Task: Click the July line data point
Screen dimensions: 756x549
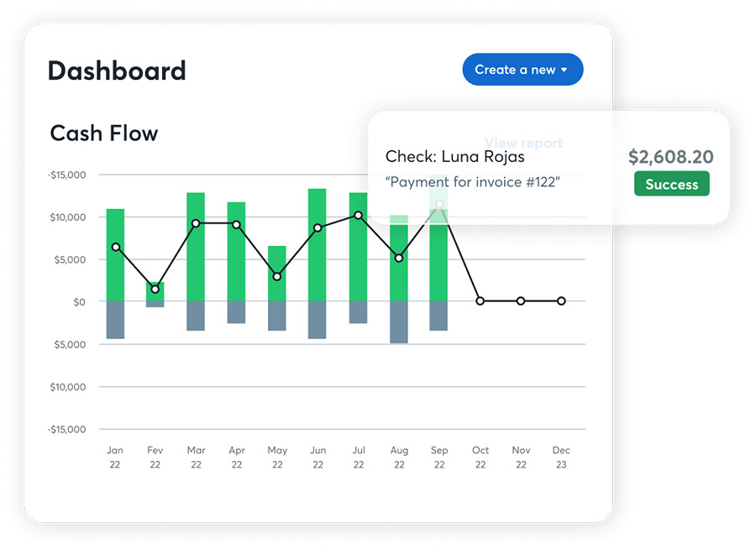Action: pos(358,216)
